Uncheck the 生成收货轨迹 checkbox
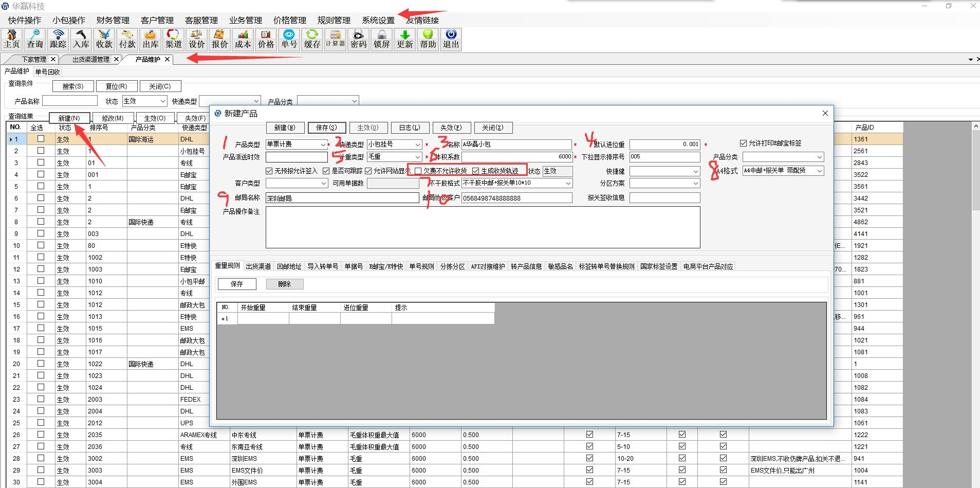980x488 pixels. 476,171
